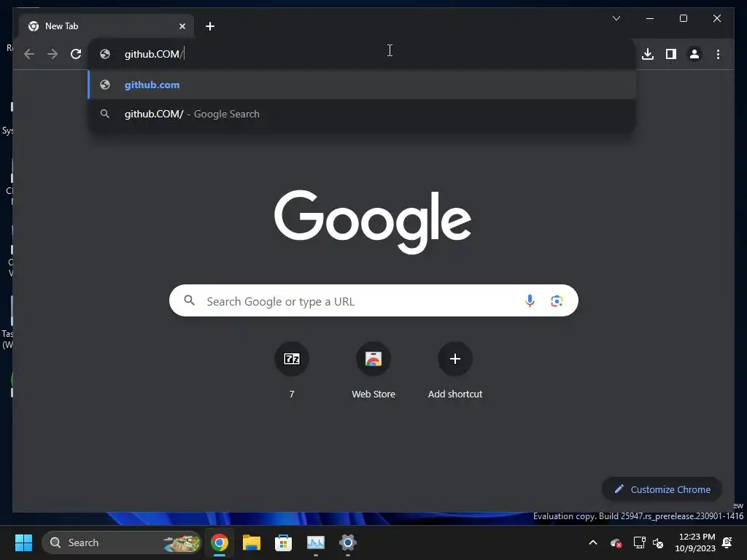Click Add shortcut button
This screenshot has height=560, width=747.
click(455, 371)
